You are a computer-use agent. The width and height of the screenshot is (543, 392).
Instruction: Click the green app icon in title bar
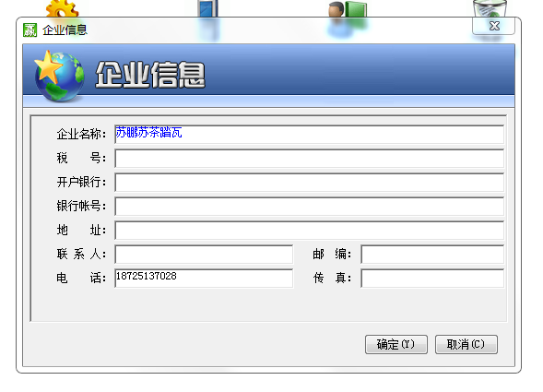[x=30, y=30]
